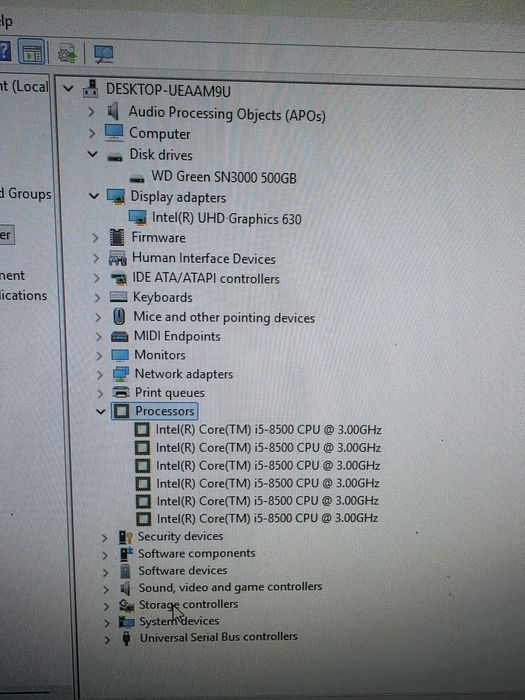Click the Disk drives category icon

(115, 156)
